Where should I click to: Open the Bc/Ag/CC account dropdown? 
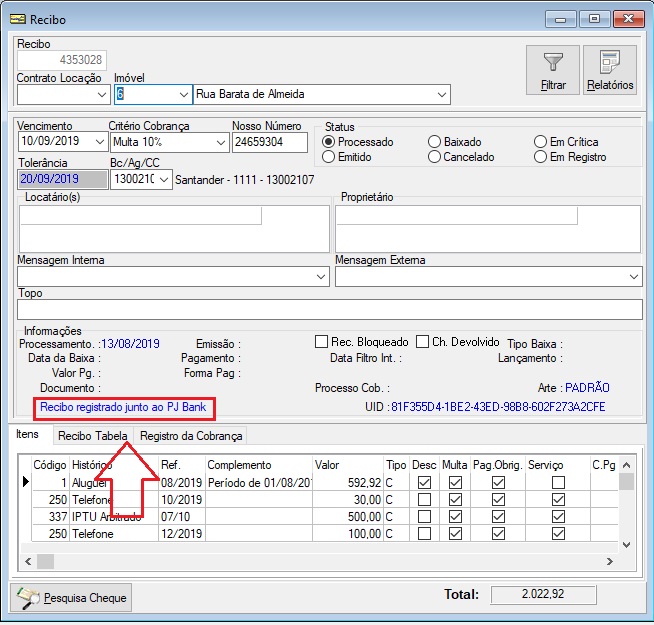[x=164, y=180]
